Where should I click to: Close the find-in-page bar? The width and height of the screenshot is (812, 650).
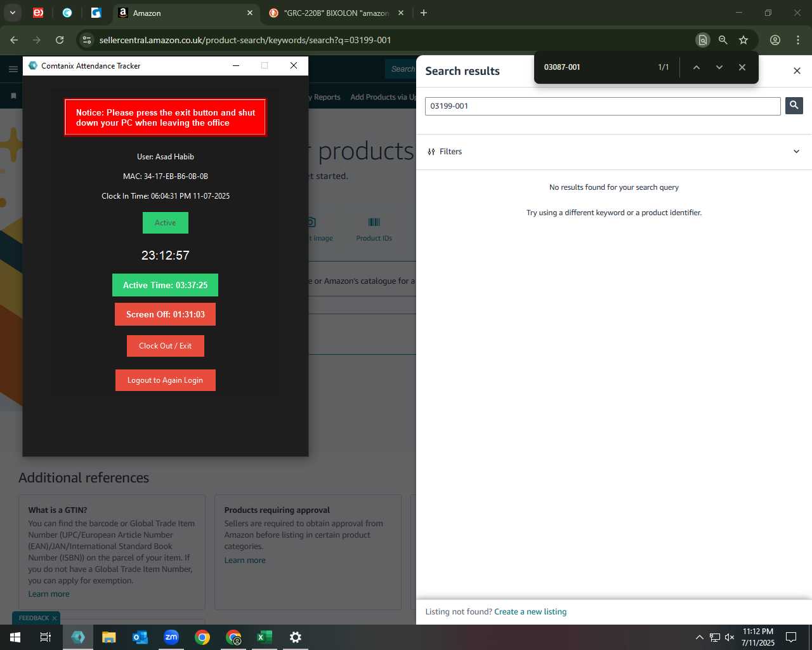pyautogui.click(x=742, y=67)
